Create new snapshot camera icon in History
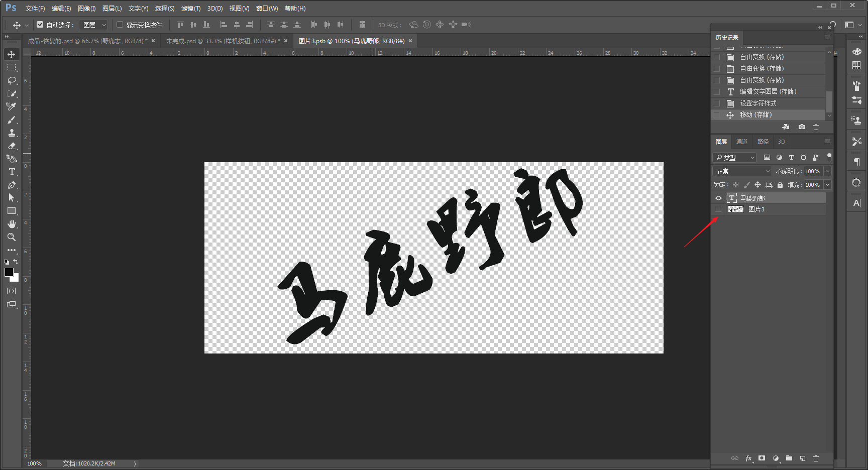868x470 pixels. click(x=802, y=127)
